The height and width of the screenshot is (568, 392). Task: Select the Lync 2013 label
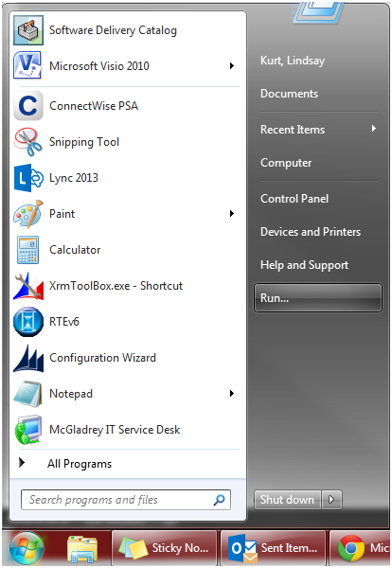point(74,178)
